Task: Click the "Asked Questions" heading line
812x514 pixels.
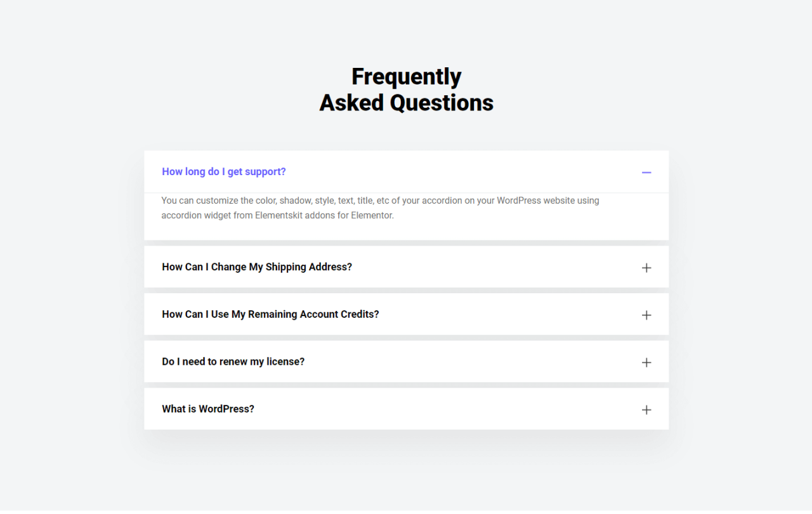Action: 406,103
